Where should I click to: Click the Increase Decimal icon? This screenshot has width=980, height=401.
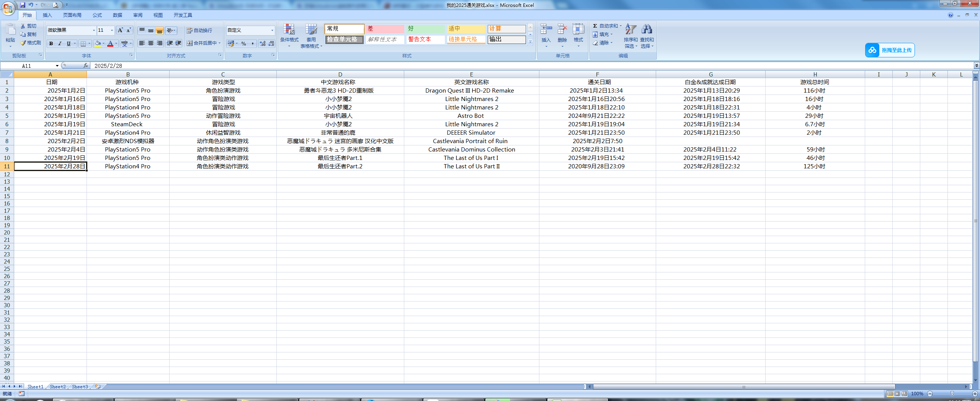[263, 44]
